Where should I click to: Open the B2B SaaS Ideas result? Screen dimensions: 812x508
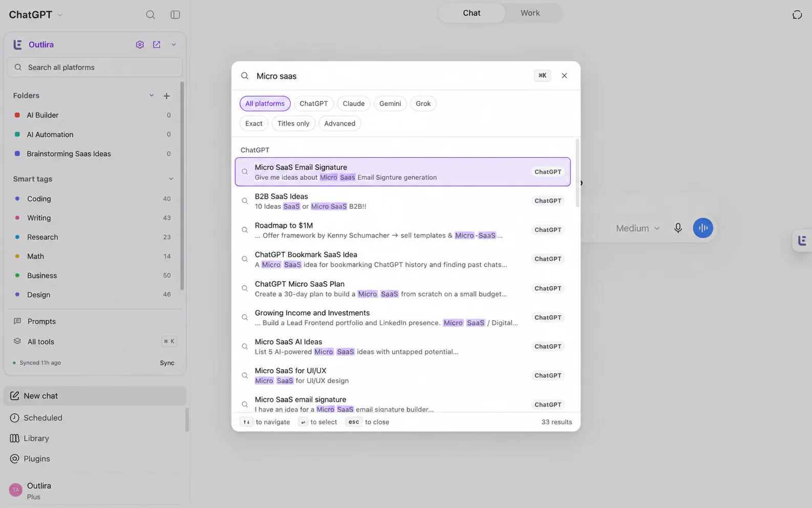(402, 201)
